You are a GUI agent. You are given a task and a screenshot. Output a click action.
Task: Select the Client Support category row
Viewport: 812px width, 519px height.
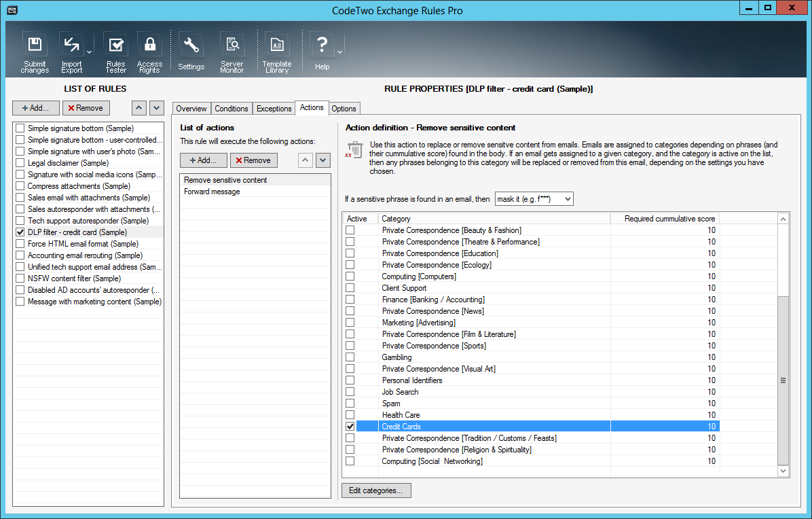(x=531, y=288)
